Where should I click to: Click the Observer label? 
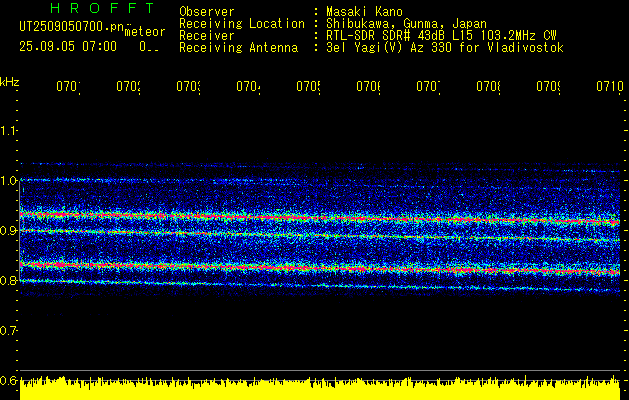click(x=207, y=12)
